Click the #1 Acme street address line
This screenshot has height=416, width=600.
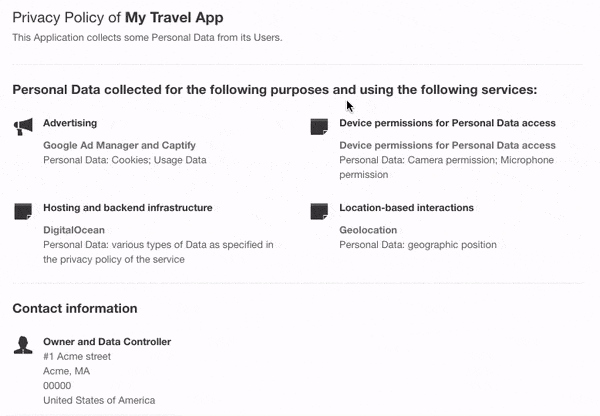[x=77, y=357]
